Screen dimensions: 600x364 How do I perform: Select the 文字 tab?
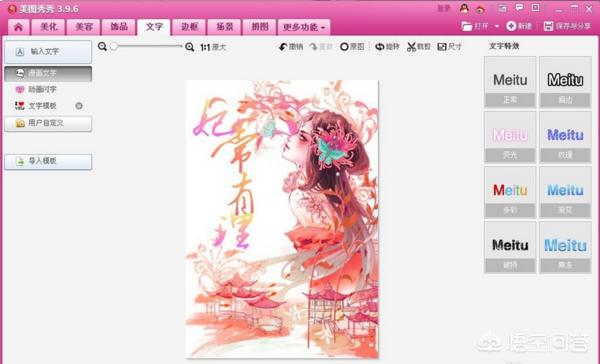click(x=154, y=27)
